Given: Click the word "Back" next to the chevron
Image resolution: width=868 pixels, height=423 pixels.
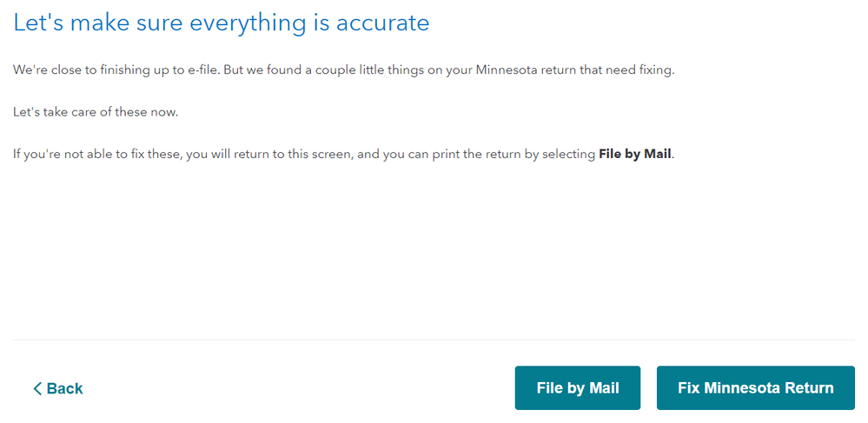Looking at the screenshot, I should tap(65, 388).
